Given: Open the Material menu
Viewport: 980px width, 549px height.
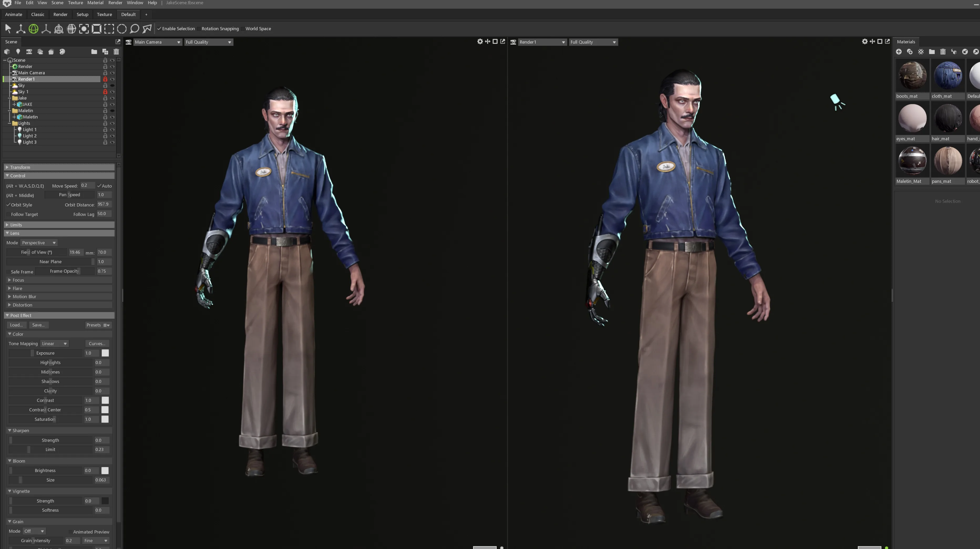Looking at the screenshot, I should coord(95,3).
